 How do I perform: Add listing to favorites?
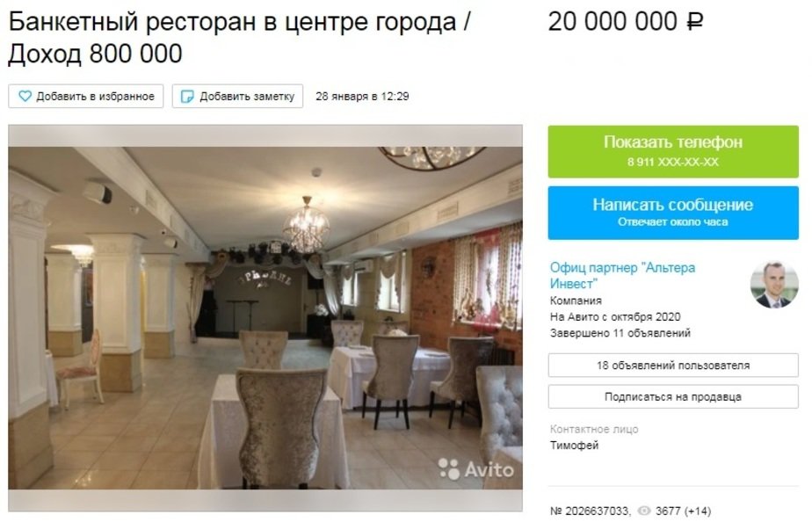(x=86, y=97)
